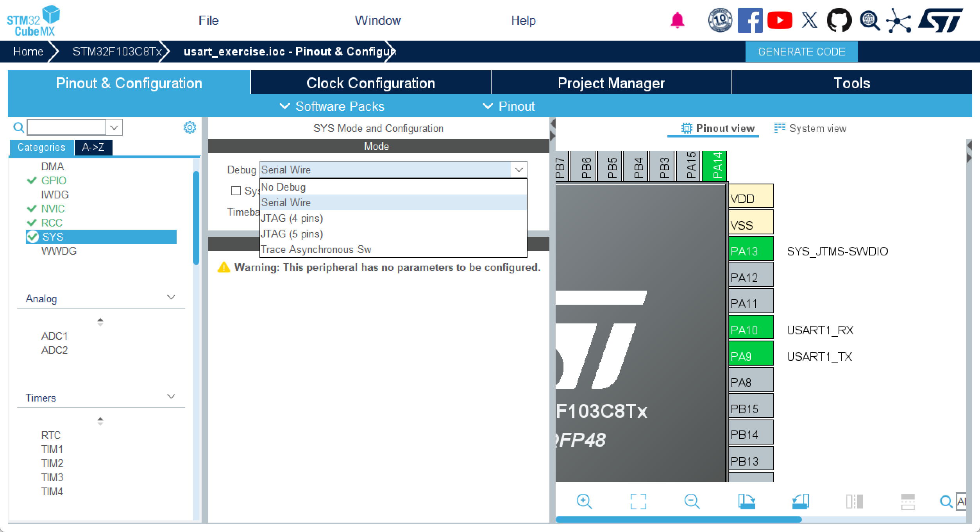Click the rotate pinout clockwise icon
The height and width of the screenshot is (532, 980).
(x=746, y=501)
